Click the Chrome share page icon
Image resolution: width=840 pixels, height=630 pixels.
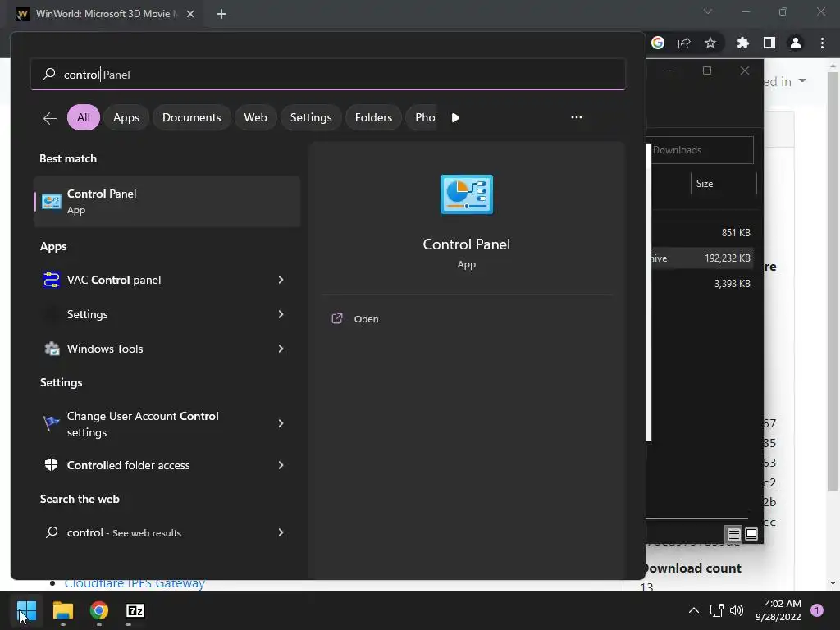tap(683, 43)
